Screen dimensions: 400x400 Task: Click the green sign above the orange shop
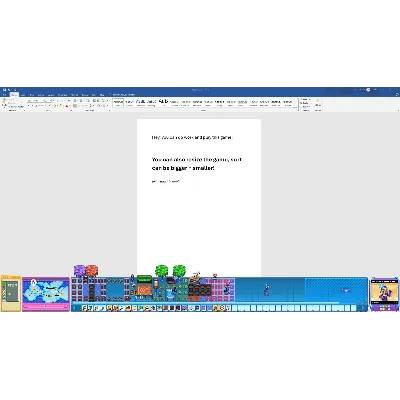(x=144, y=279)
